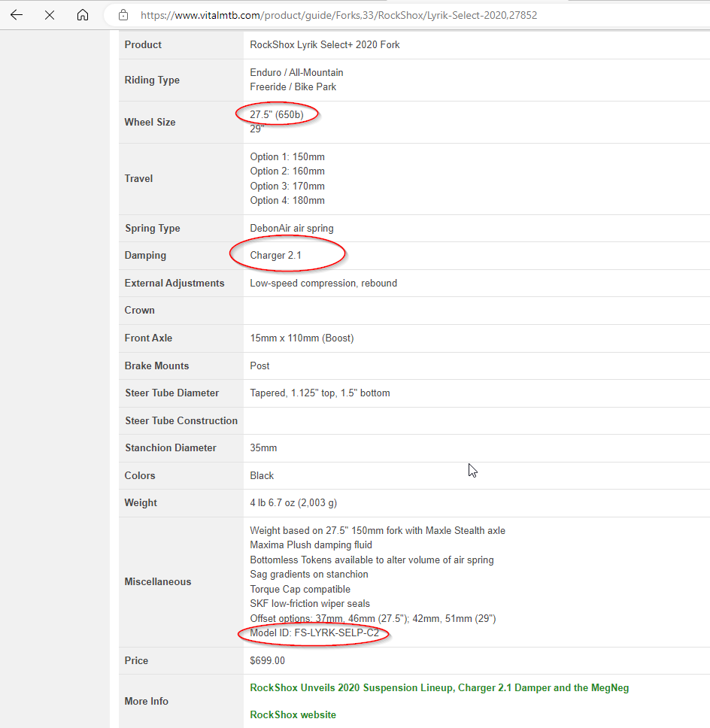The image size is (710, 728).
Task: Click the Maxima Plush damping fluid line
Action: pyautogui.click(x=311, y=545)
